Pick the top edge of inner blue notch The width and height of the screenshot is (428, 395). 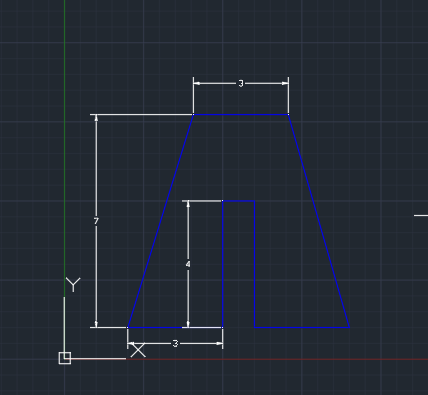(239, 201)
